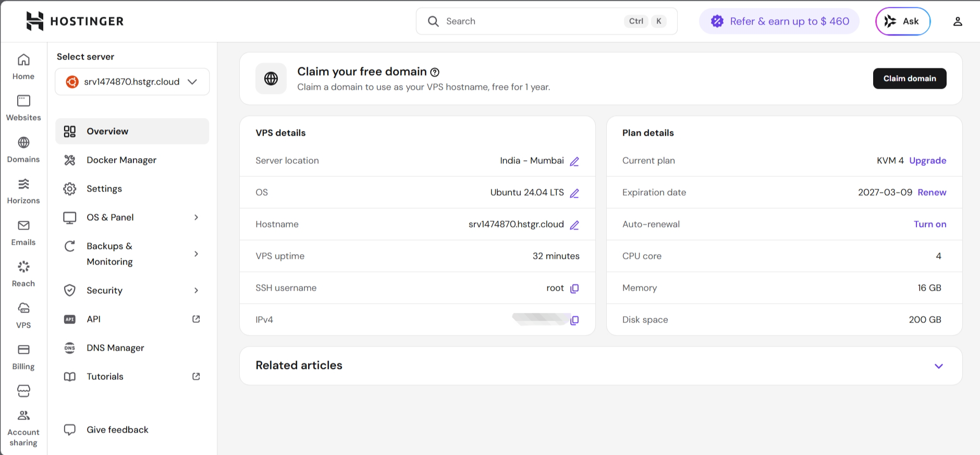
Task: Click into the Search field
Action: (547, 21)
